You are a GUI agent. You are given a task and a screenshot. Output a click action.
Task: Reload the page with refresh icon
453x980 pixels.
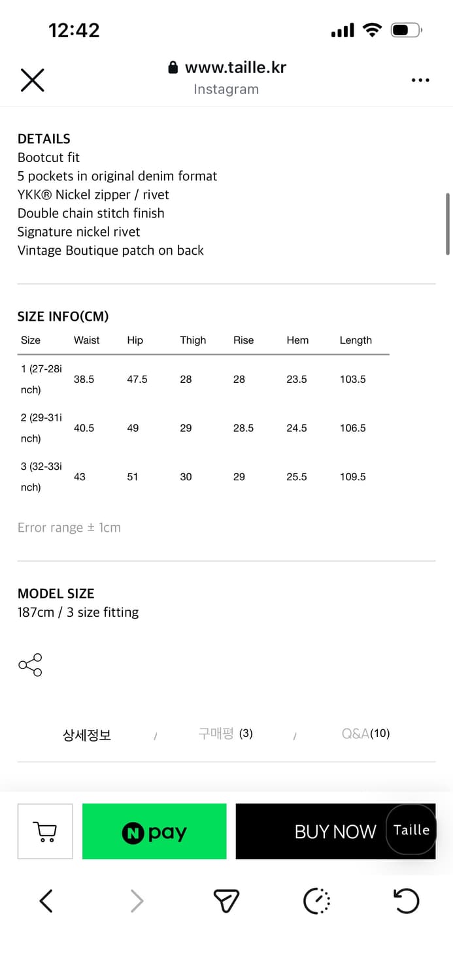point(406,902)
